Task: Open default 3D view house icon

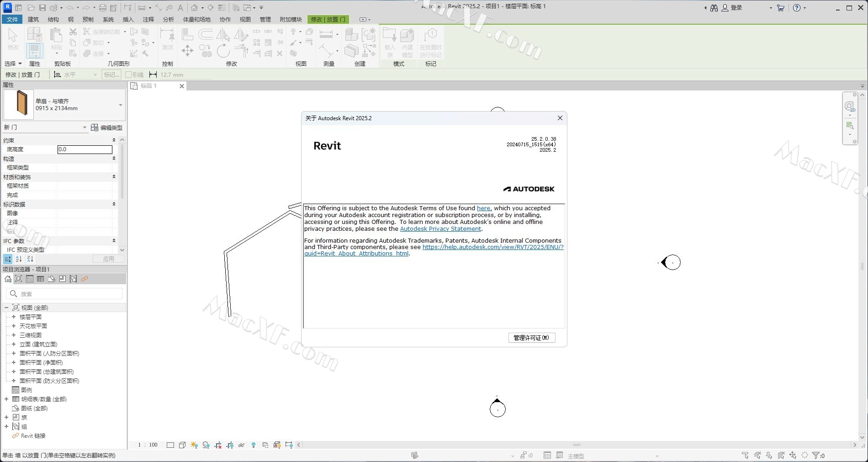Action: [x=194, y=8]
